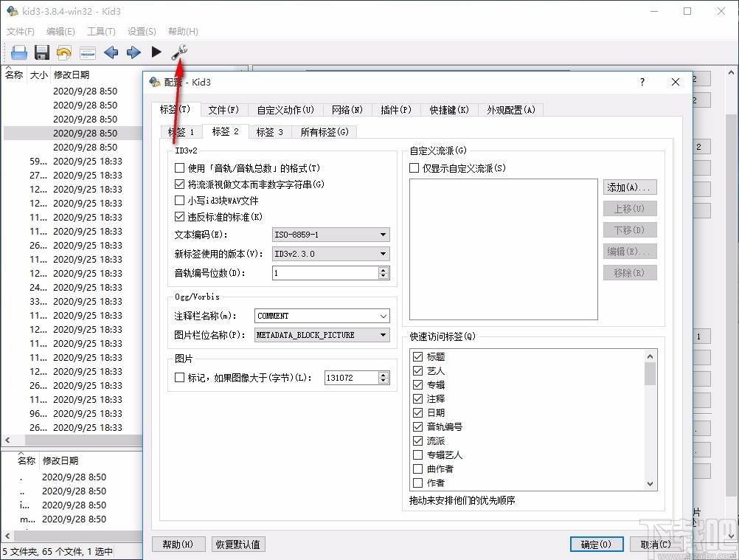Viewport: 739px width, 560px height.
Task: Open 帮助(H) menu
Action: (x=183, y=32)
